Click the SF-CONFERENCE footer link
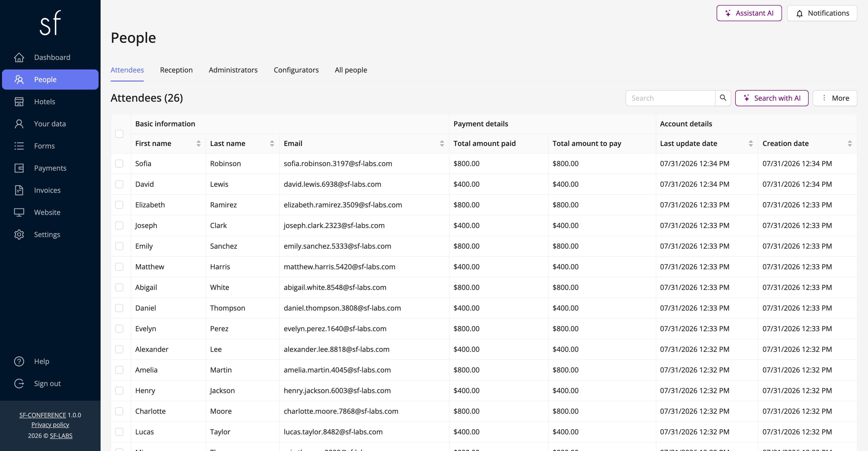Viewport: 868px width, 451px height. point(43,415)
